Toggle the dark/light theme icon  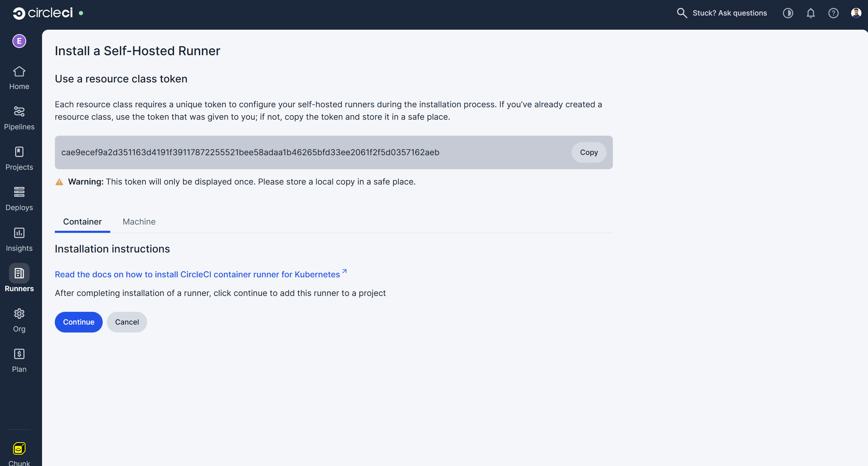788,13
